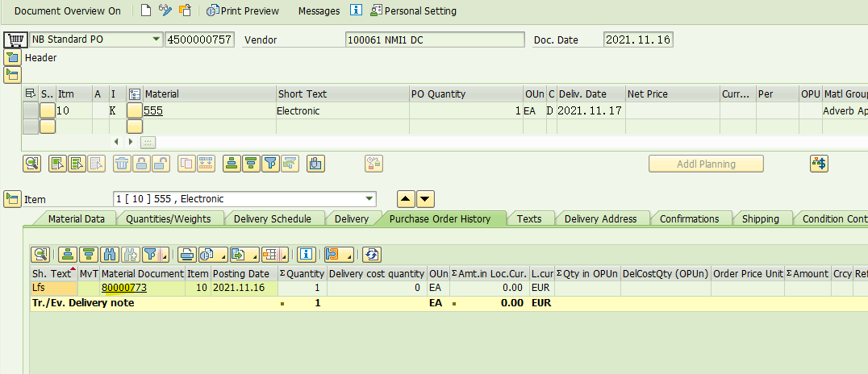The height and width of the screenshot is (374, 868).
Task: Switch to Delivery Schedule tab
Action: pyautogui.click(x=273, y=218)
